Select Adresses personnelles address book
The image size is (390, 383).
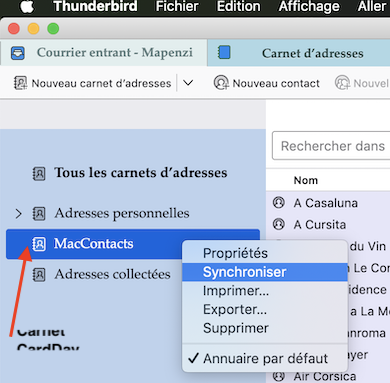click(x=122, y=213)
